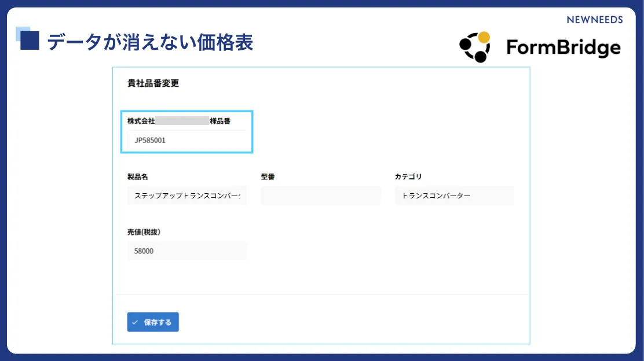Click the FormBridge circular logo icon
The image size is (644, 361).
coord(475,47)
